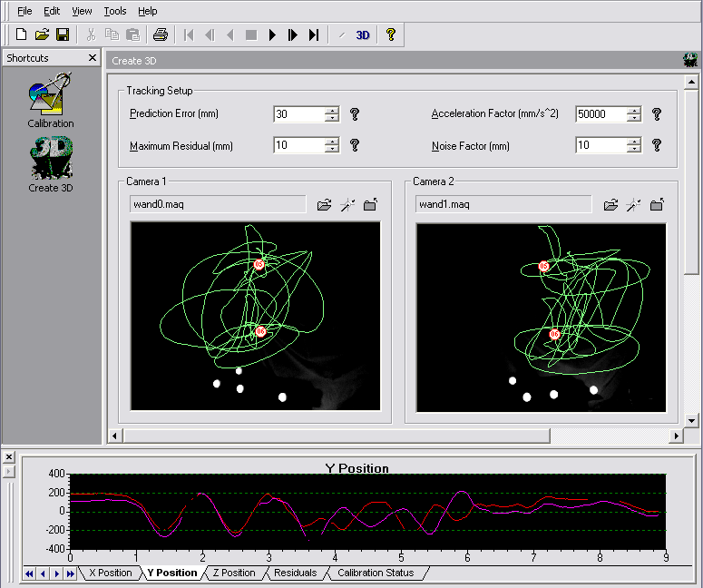Viewport: 703px width, 588px height.
Task: Open file browser for Camera 1
Action: 324,205
